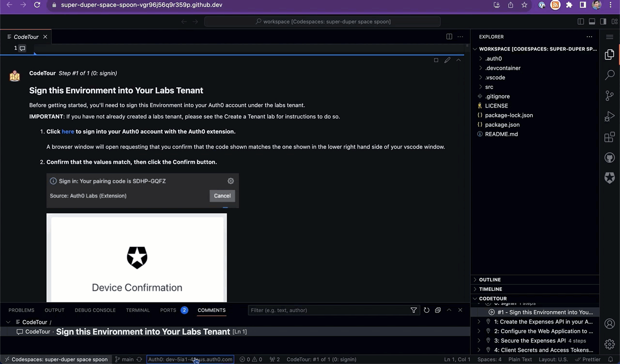Collapse CodeTour thread in Comments panel

pyautogui.click(x=8, y=322)
